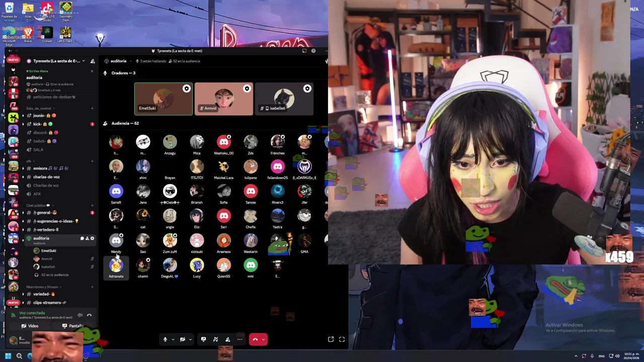The height and width of the screenshot is (362, 644).
Task: Open Windows taskbar search
Action: [x=19, y=356]
